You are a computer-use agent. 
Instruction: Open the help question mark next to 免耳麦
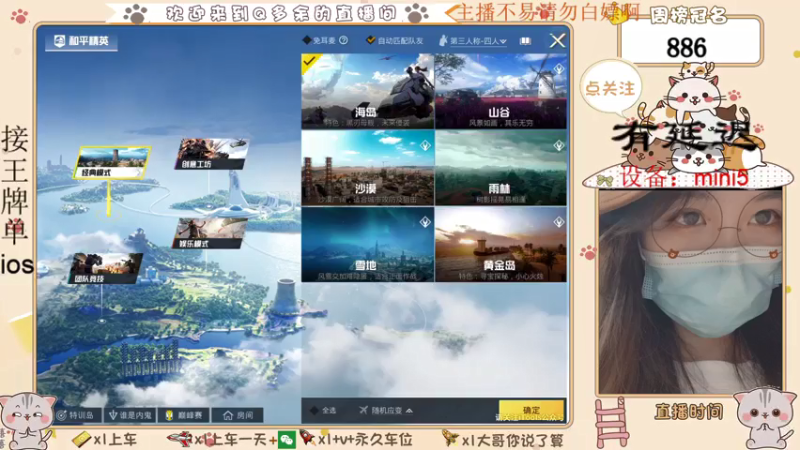343,40
